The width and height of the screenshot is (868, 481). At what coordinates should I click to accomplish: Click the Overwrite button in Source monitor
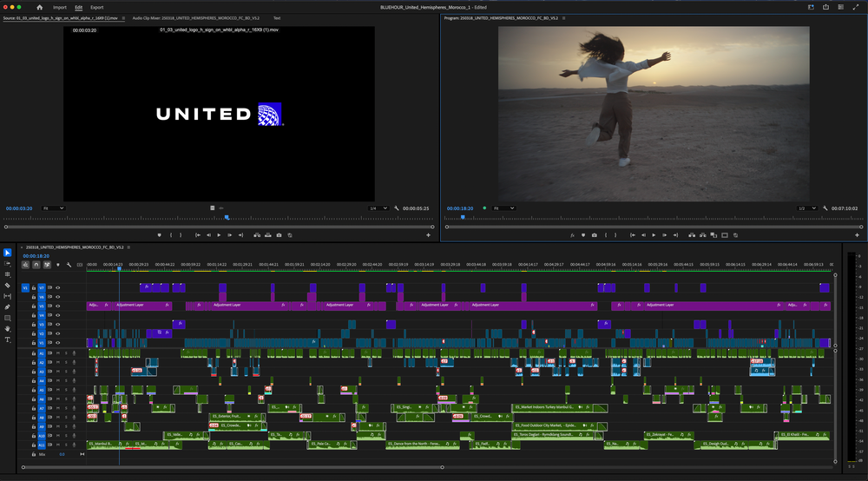(x=268, y=235)
